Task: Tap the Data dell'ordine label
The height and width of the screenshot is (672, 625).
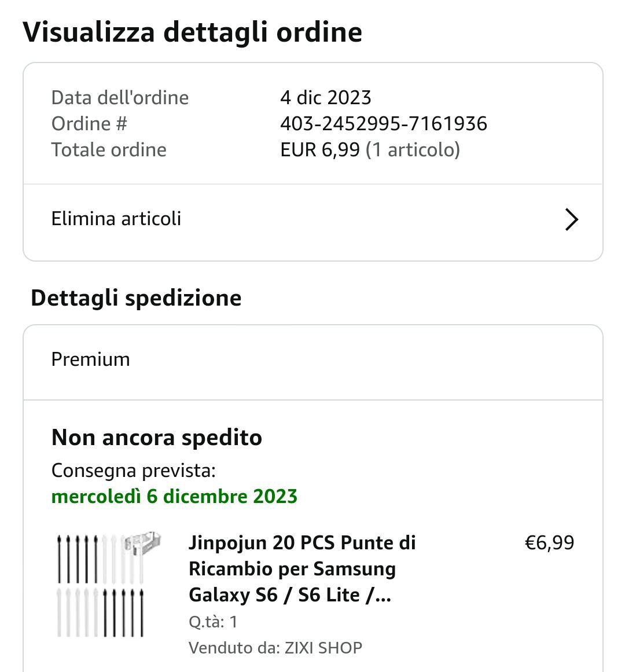Action: [x=120, y=97]
